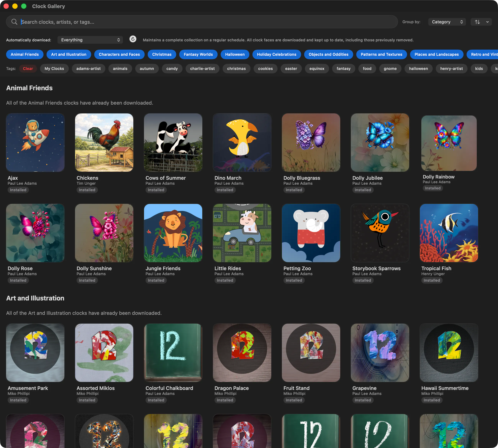Image resolution: width=498 pixels, height=448 pixels.
Task: Select the Dragon Palace clock thumbnail
Action: [x=242, y=353]
